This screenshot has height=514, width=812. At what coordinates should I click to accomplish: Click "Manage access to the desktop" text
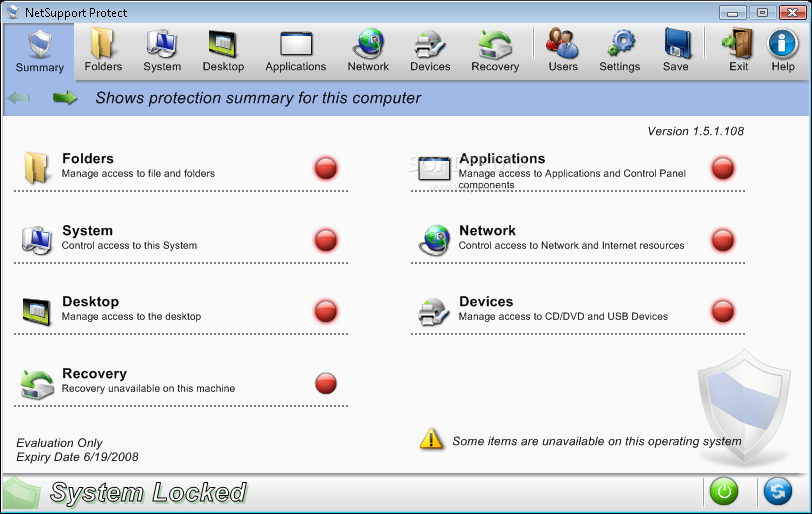point(132,316)
